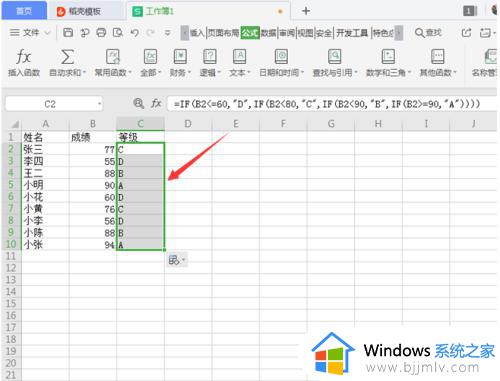Viewport: 500px width, 381px height.
Task: Click the Save icon in quick toolbar
Action: point(68,33)
